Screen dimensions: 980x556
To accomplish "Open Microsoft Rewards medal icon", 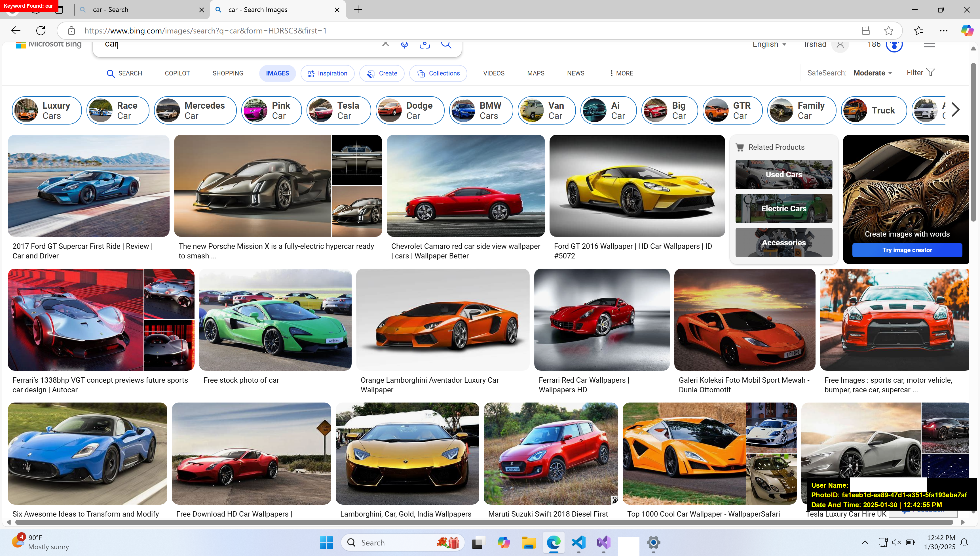I will tap(894, 45).
